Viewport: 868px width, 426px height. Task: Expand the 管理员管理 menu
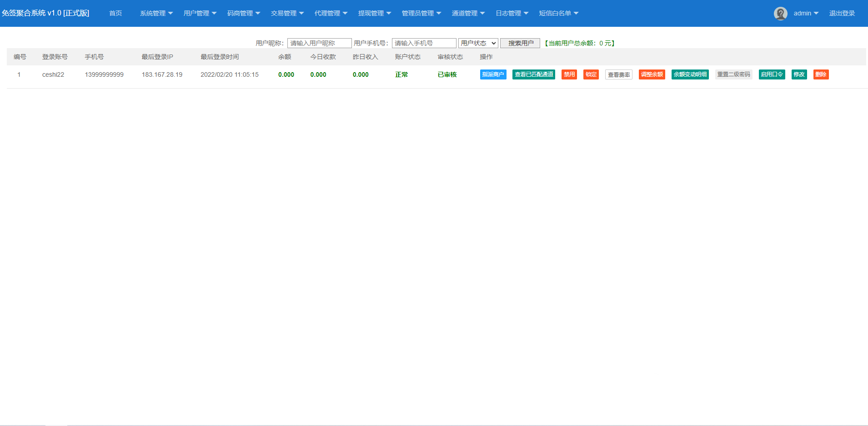tap(421, 13)
